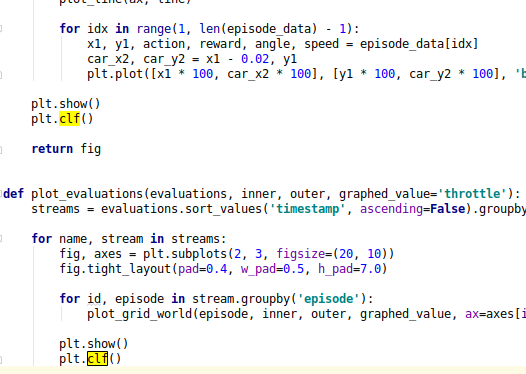Image resolution: width=526 pixels, height=374 pixels.
Task: Click angle in the unpacking tuple
Action: 272,44
